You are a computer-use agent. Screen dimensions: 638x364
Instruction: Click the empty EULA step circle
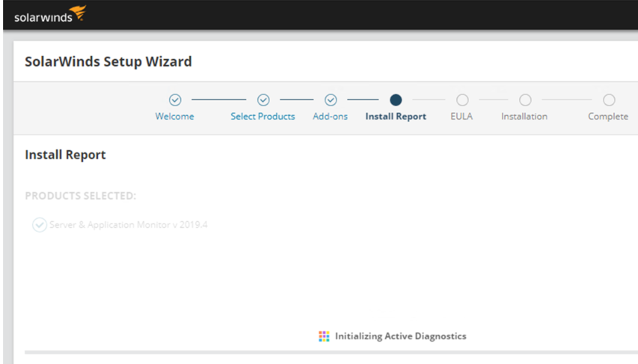(x=462, y=99)
